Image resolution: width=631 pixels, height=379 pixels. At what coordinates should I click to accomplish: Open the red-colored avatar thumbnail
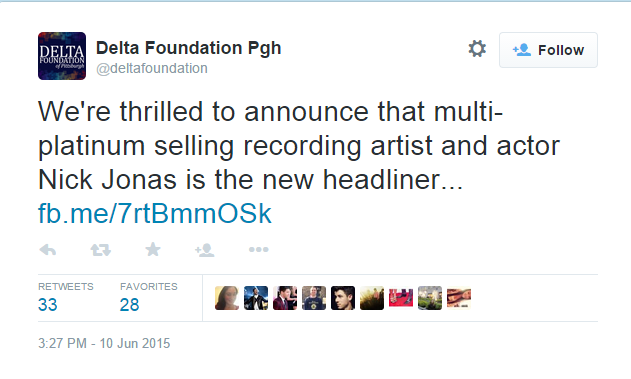(x=401, y=298)
